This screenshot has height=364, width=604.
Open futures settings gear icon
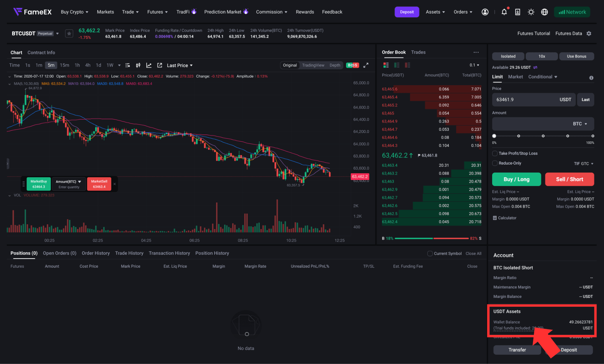589,34
